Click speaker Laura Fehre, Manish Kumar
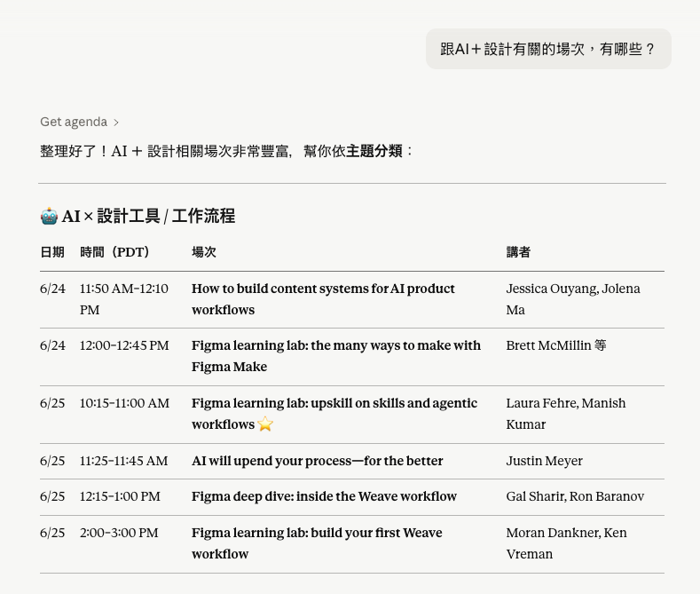 point(566,414)
